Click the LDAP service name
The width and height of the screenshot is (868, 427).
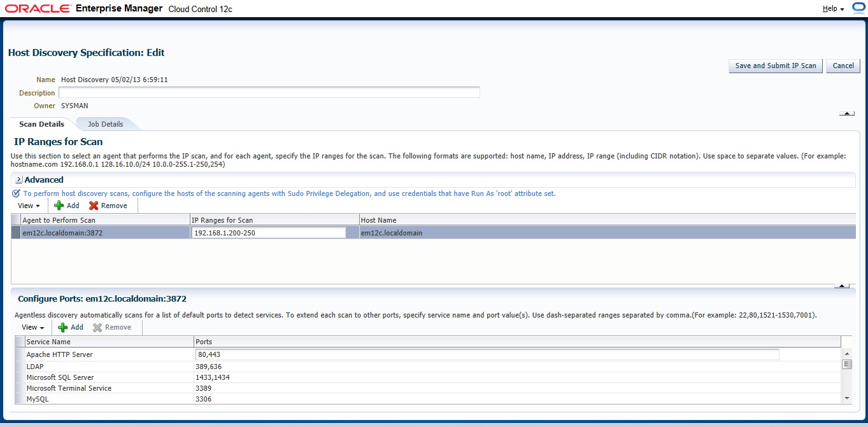34,367
